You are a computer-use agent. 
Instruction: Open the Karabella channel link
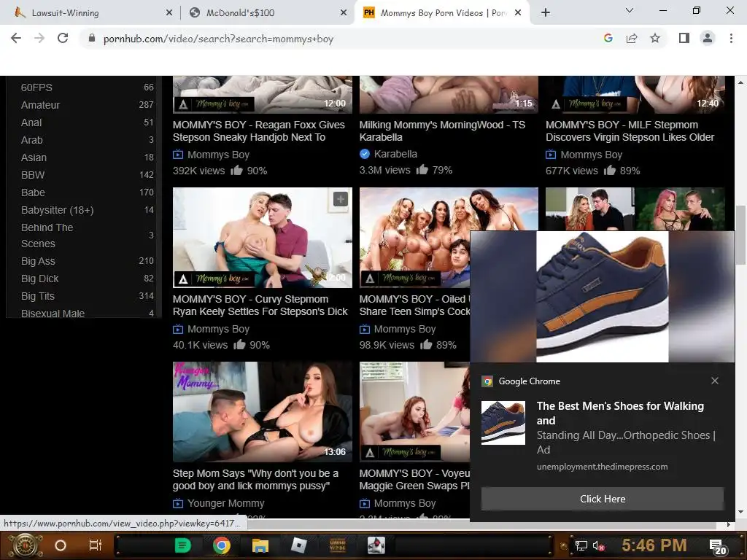coord(395,154)
